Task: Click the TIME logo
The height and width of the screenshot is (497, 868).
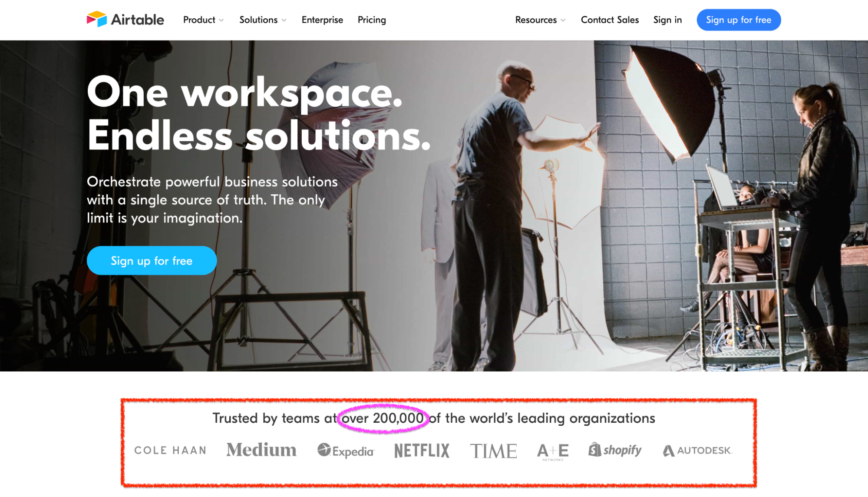Action: click(493, 451)
